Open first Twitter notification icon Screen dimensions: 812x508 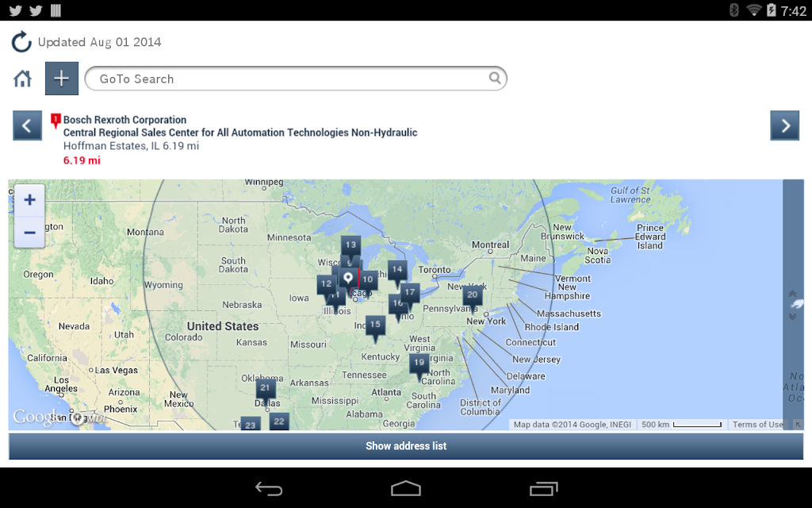pyautogui.click(x=16, y=10)
